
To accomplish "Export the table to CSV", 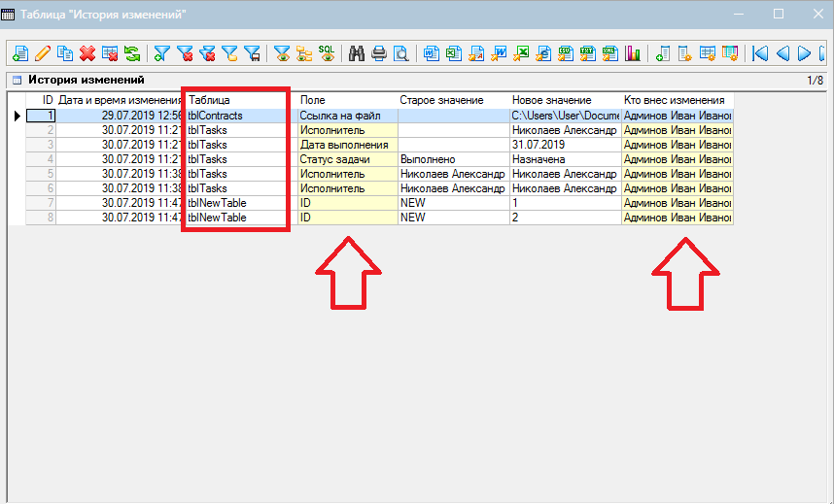I will 567,53.
